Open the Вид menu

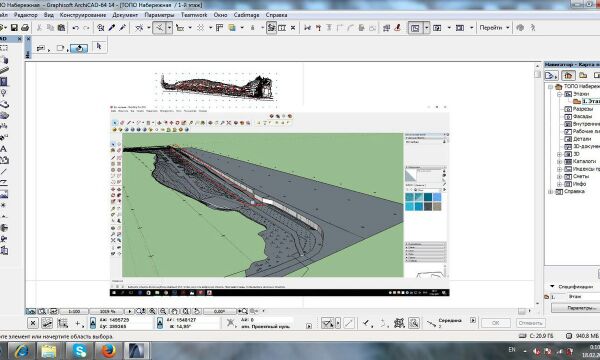click(49, 15)
